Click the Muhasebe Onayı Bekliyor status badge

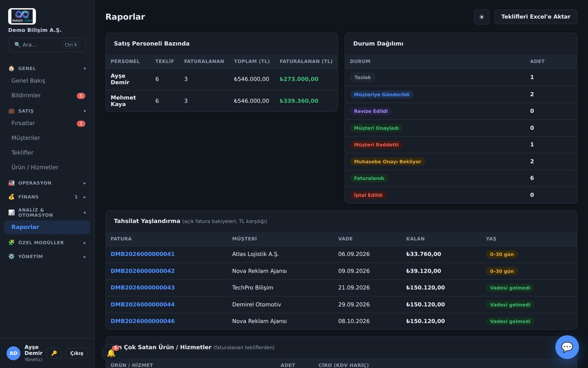[387, 162]
